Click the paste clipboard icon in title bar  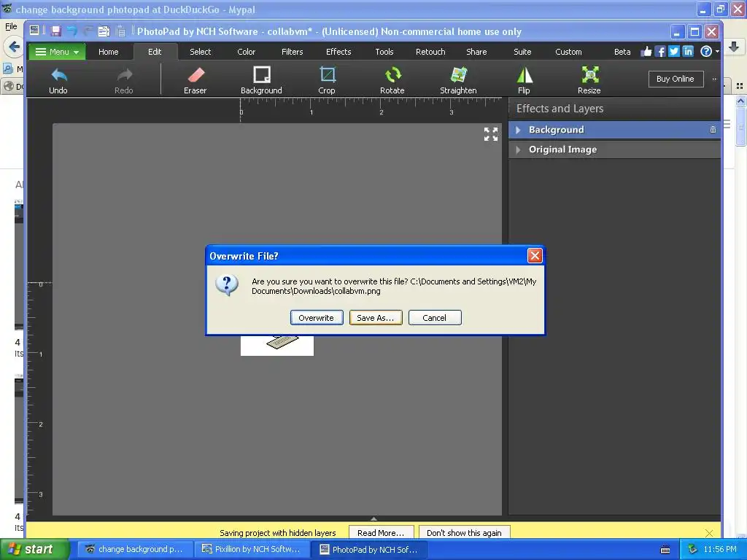(120, 31)
